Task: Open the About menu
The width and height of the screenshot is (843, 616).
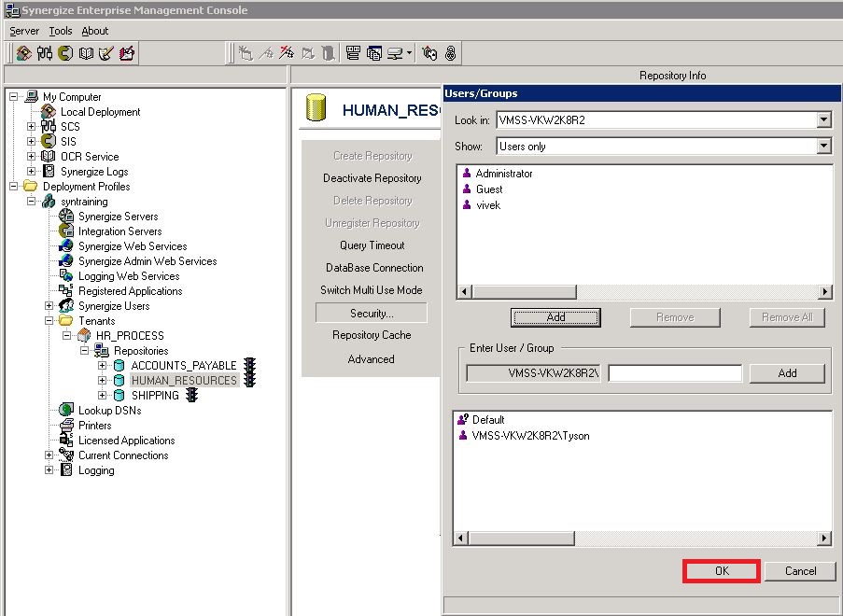Action: coord(95,31)
